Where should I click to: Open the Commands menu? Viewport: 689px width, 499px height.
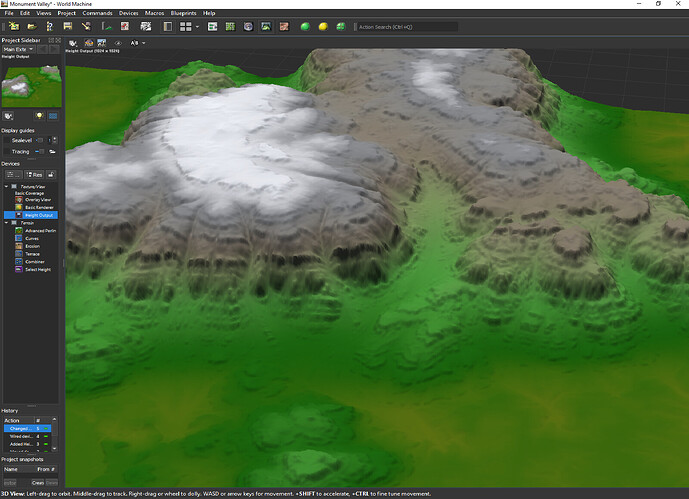97,13
